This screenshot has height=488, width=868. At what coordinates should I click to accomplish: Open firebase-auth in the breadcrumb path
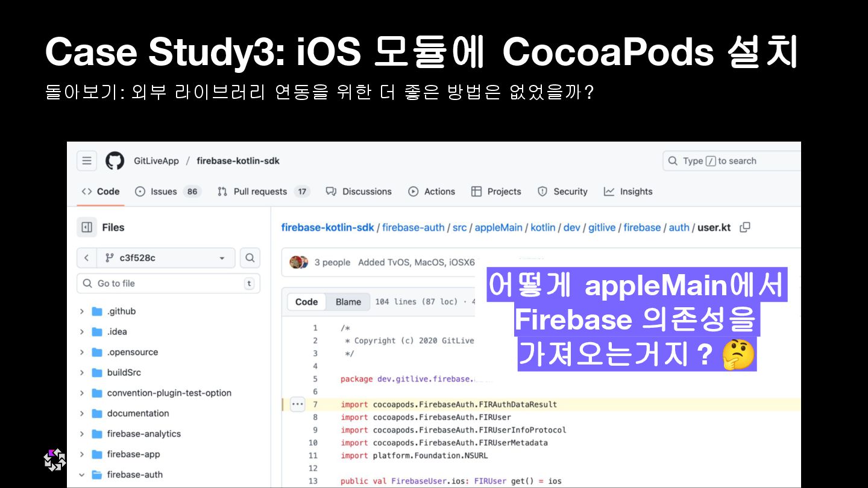click(413, 227)
